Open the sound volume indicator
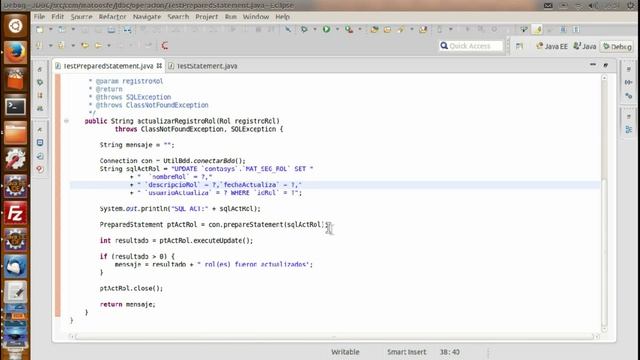Screen dimensions: 640x360 593,6
